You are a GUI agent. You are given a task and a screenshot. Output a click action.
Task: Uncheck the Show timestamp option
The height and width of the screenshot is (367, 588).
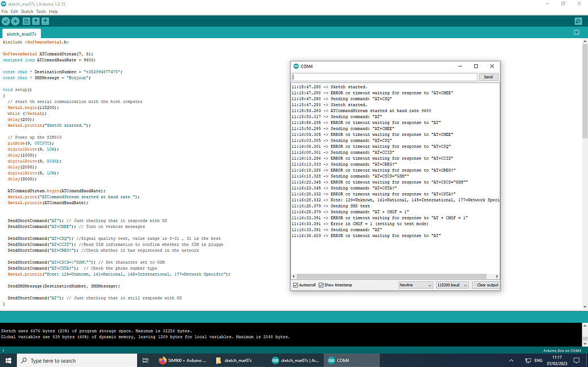(x=320, y=285)
